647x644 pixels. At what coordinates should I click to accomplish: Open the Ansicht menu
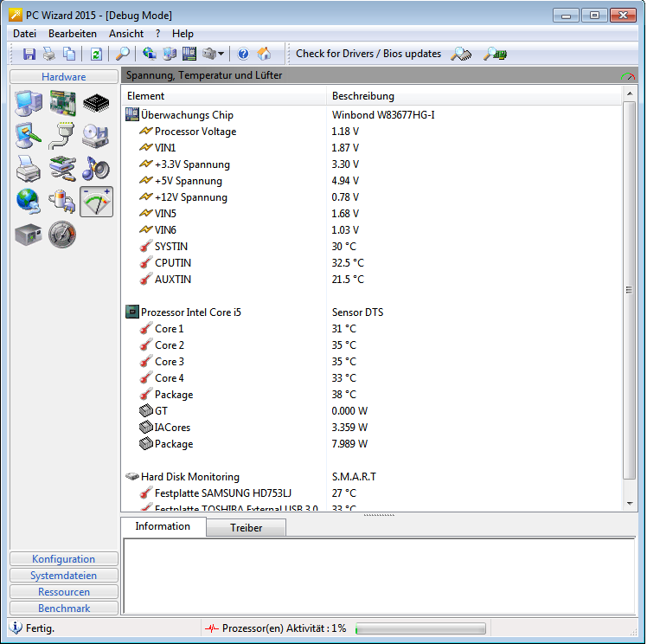pyautogui.click(x=126, y=34)
